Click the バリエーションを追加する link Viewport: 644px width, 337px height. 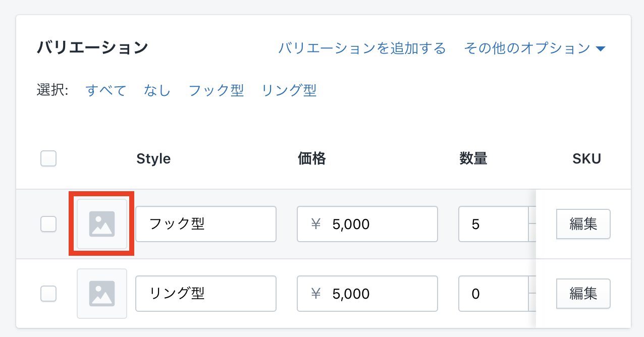pos(362,48)
